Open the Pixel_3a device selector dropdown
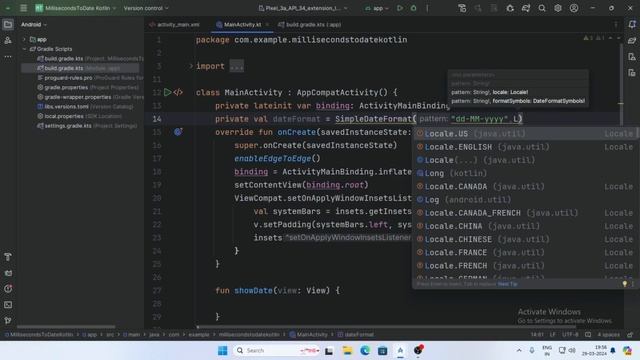 (x=303, y=8)
